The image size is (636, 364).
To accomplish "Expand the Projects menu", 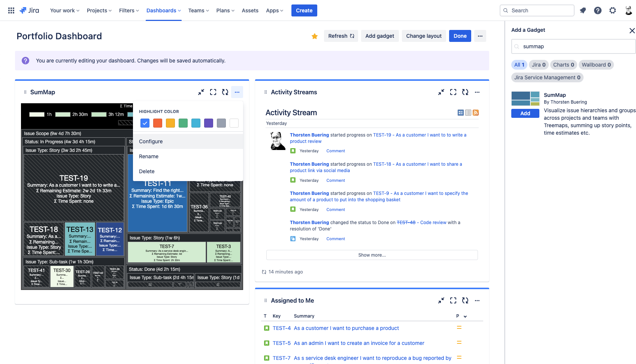I will [99, 10].
